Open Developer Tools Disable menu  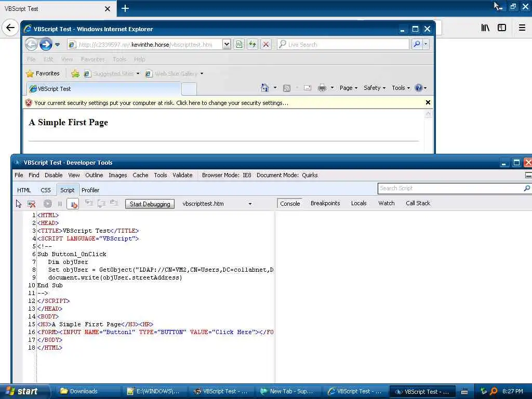tap(54, 175)
